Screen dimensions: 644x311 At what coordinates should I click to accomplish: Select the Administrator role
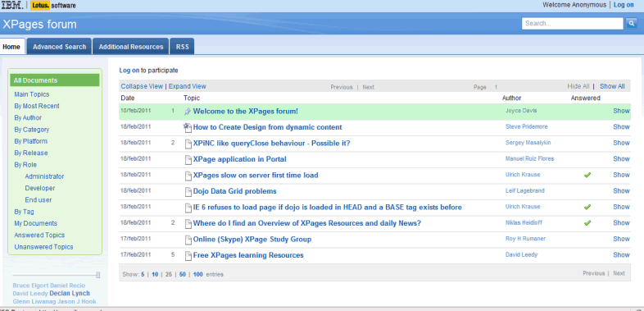[44, 176]
